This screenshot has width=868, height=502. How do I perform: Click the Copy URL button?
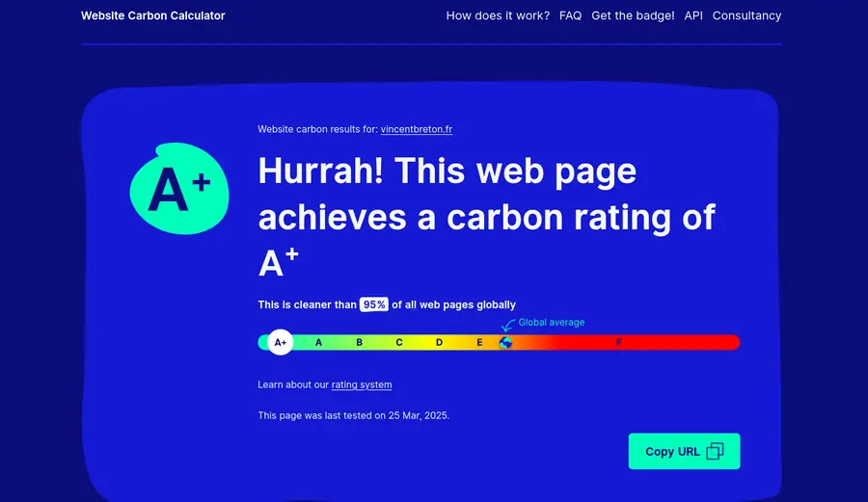[684, 451]
